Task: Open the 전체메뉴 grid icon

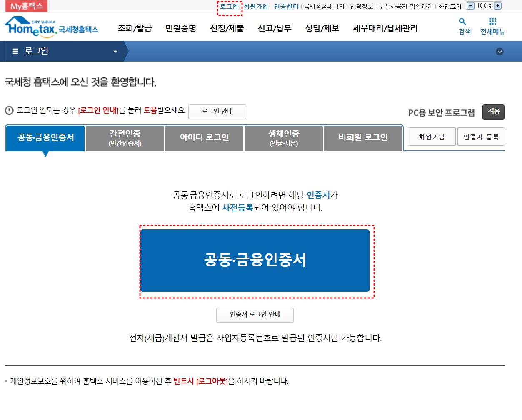Action: tap(492, 22)
